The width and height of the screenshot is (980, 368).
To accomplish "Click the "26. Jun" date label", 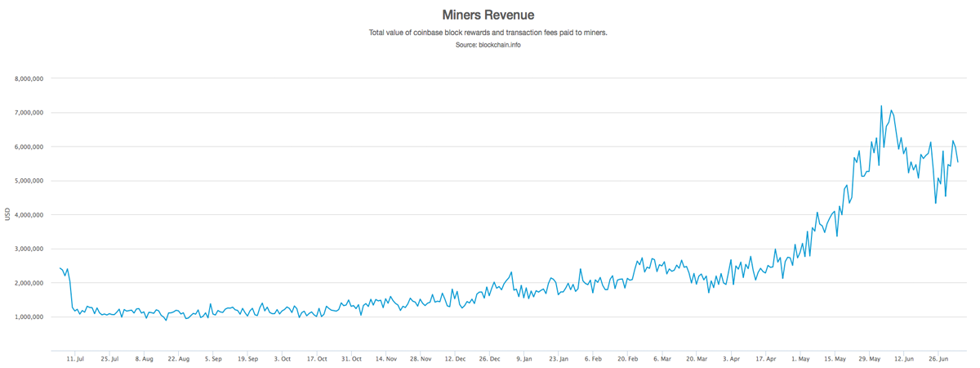I will click(x=939, y=358).
